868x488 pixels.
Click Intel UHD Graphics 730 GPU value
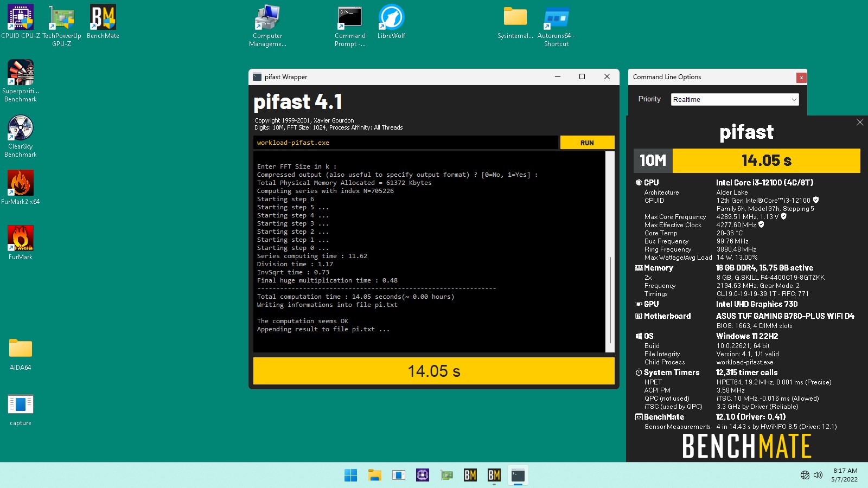[x=757, y=304]
